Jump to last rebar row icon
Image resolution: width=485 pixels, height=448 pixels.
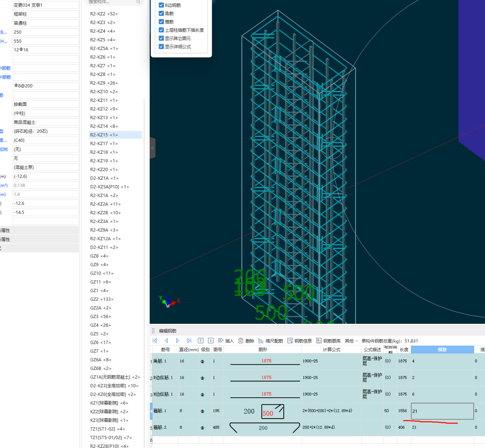tap(189, 340)
